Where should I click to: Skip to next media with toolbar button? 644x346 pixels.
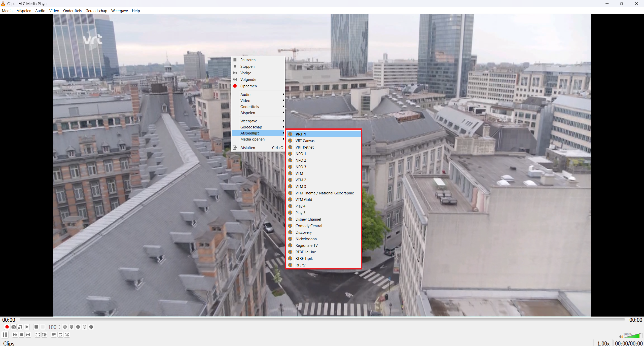point(28,335)
